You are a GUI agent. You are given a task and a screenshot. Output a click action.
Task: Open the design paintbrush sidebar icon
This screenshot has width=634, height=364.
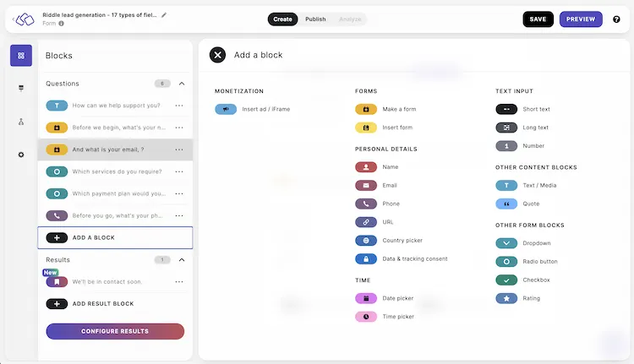click(21, 88)
